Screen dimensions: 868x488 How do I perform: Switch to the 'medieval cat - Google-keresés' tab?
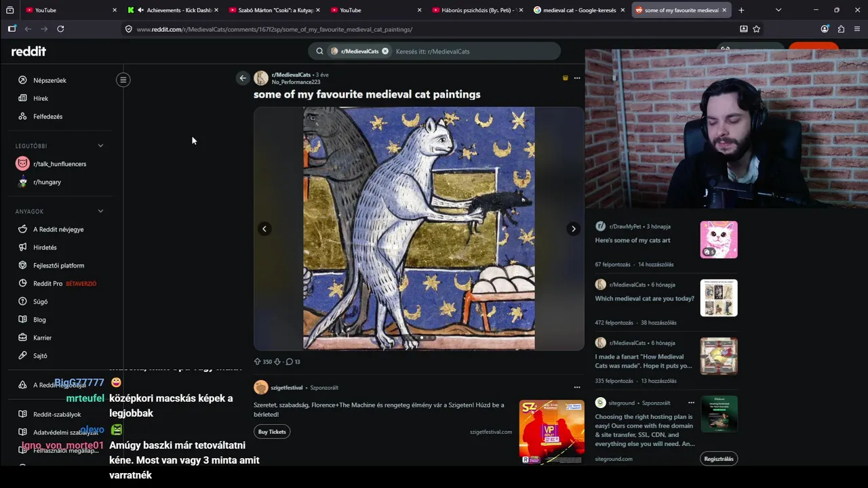point(579,10)
